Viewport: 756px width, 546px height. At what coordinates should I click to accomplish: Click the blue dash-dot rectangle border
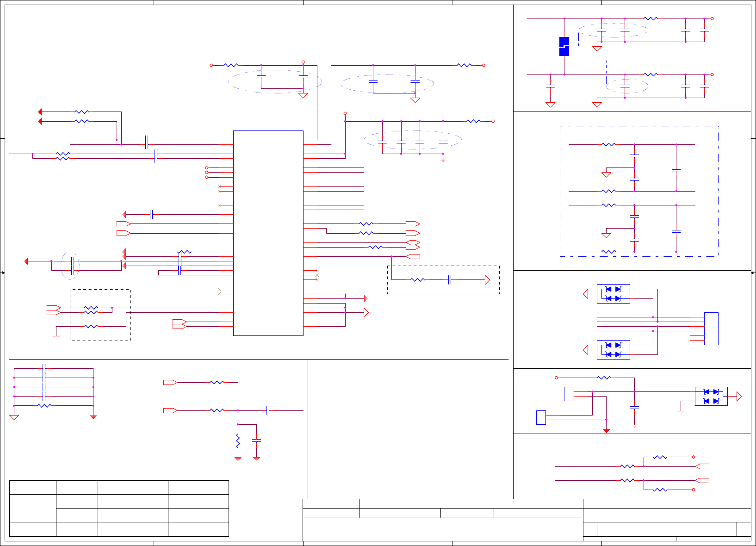point(639,191)
